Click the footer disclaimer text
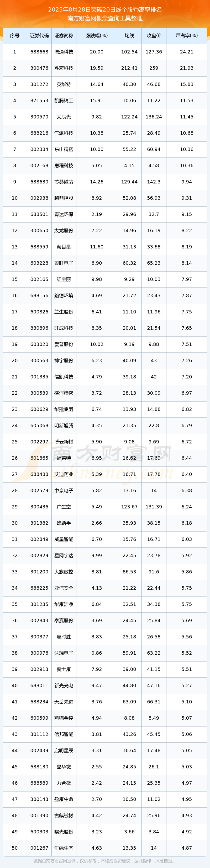The image size is (210, 868). 105,861
